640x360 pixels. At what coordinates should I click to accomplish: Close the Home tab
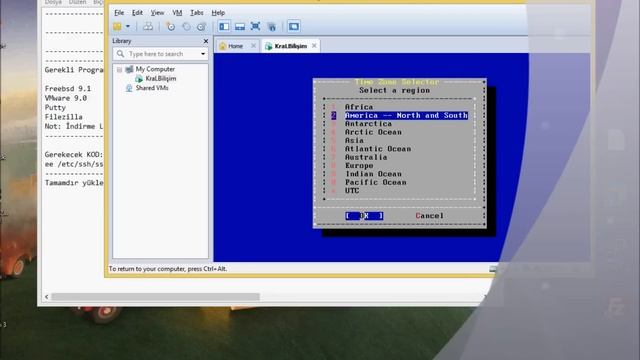253,46
